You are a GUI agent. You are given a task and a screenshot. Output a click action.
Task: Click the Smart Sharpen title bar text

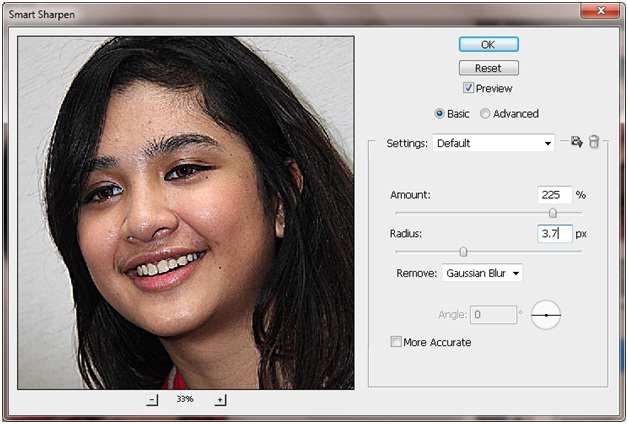pos(42,15)
